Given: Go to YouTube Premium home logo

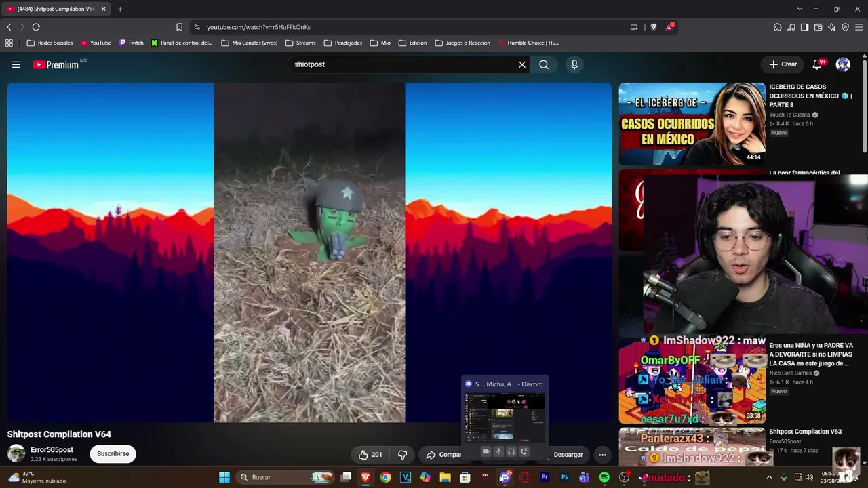Looking at the screenshot, I should (56, 64).
